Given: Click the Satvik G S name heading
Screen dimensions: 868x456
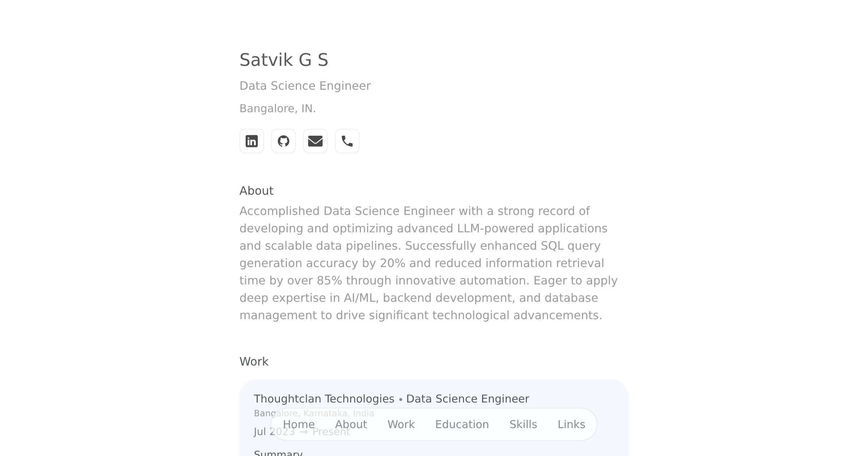Looking at the screenshot, I should coord(284,60).
